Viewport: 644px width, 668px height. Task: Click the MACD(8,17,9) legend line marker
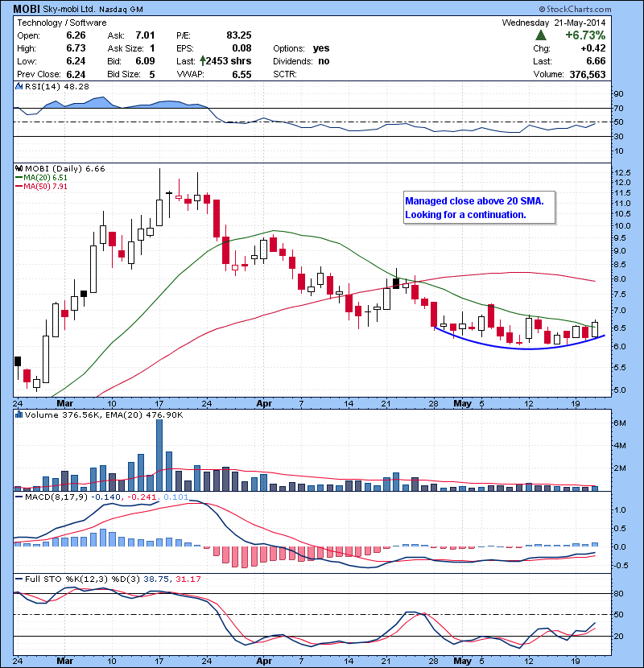pos(19,497)
